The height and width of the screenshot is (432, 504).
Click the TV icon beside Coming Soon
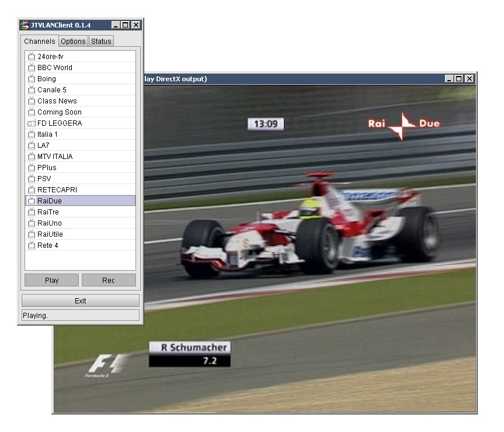click(x=31, y=112)
